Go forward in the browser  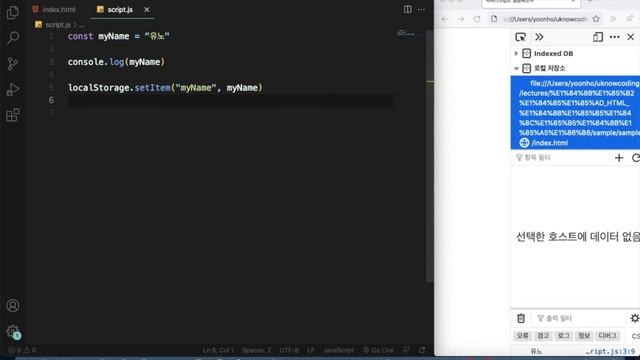[461, 19]
